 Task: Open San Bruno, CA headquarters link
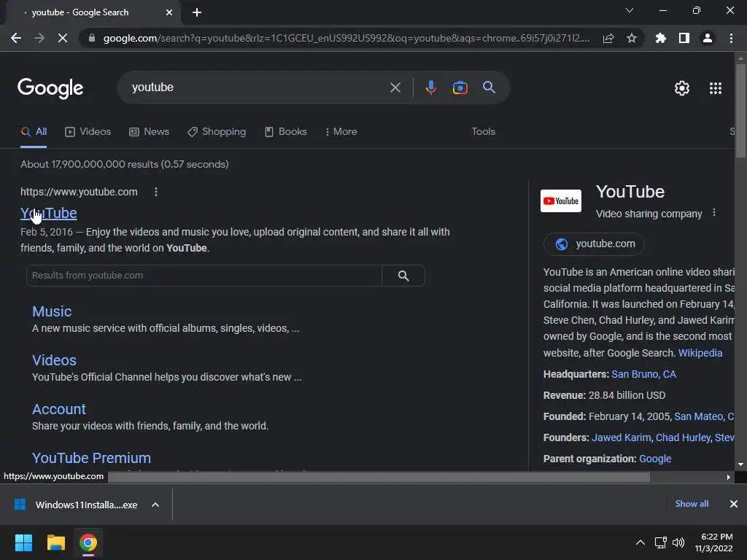click(643, 374)
